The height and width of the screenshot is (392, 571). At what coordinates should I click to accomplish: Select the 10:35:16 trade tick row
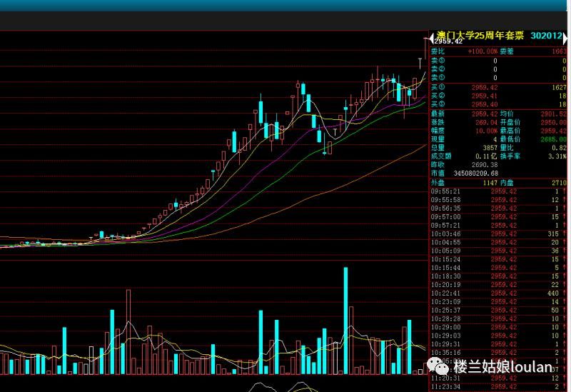[498, 353]
